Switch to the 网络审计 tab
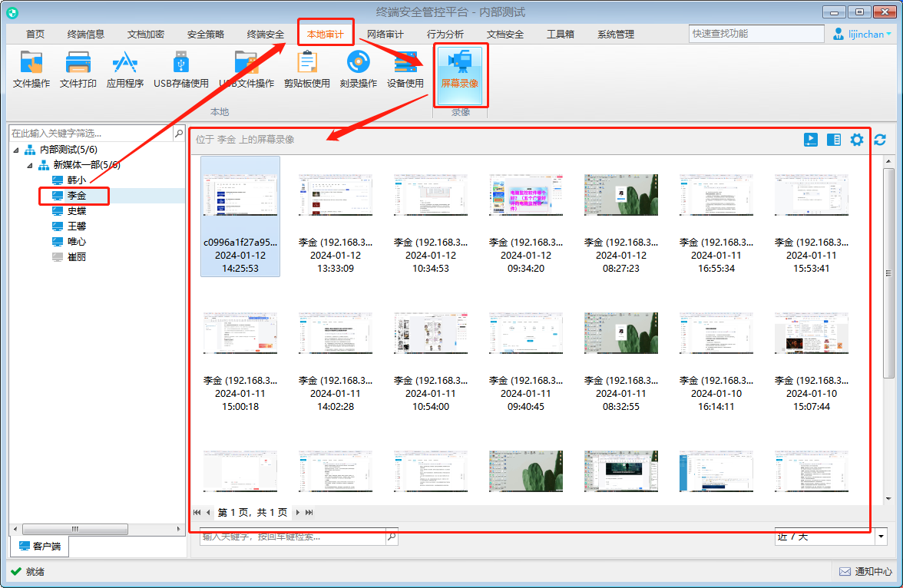This screenshot has width=903, height=588. click(x=385, y=34)
